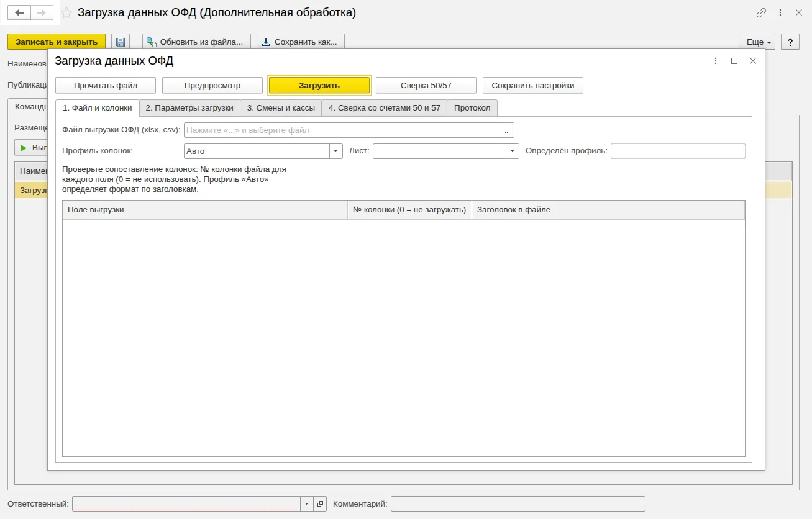Click Сохранить настройки
812x519 pixels.
533,85
